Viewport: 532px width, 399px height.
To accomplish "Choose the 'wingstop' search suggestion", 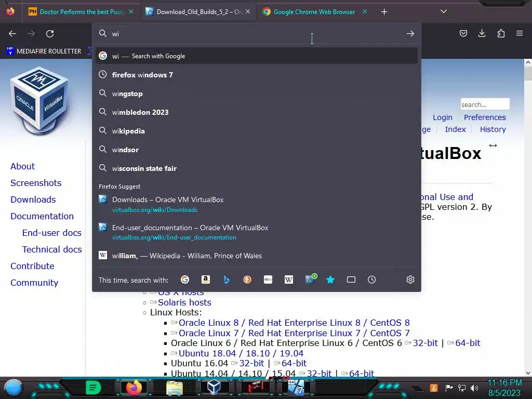I will click(x=257, y=94).
